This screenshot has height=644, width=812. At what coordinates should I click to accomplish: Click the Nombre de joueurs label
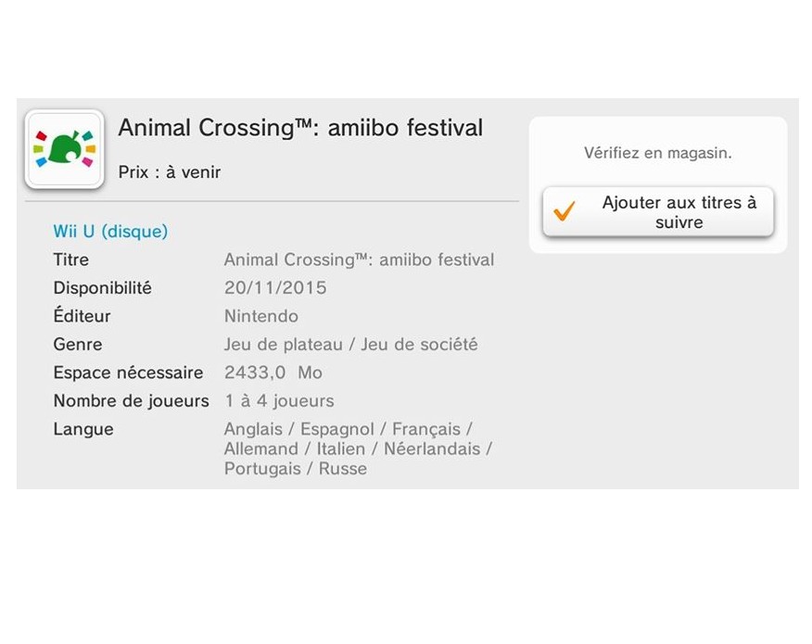click(131, 400)
